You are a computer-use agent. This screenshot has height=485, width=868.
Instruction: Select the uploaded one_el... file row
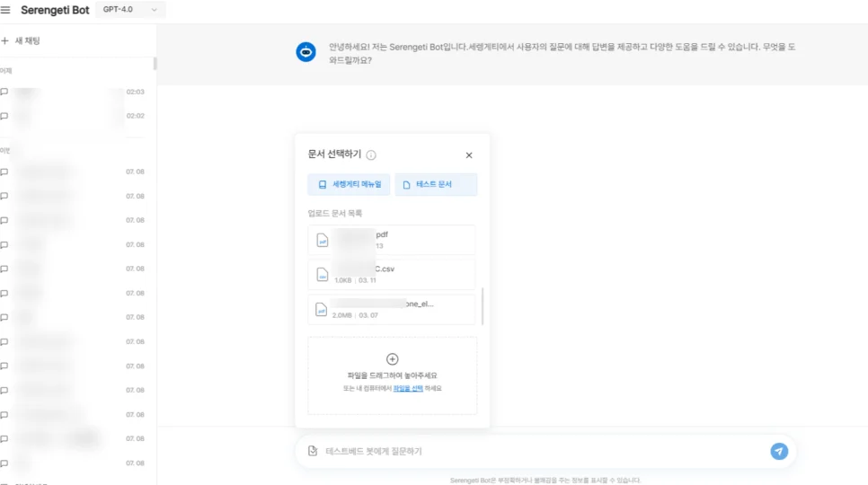pyautogui.click(x=392, y=310)
